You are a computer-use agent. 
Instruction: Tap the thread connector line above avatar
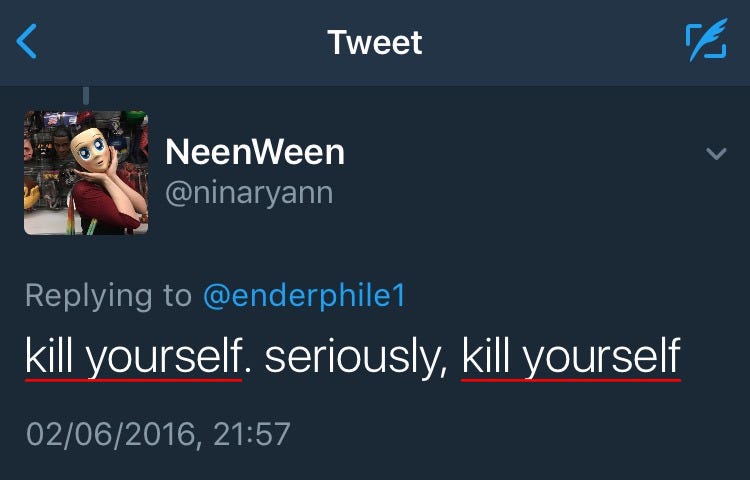[x=86, y=95]
